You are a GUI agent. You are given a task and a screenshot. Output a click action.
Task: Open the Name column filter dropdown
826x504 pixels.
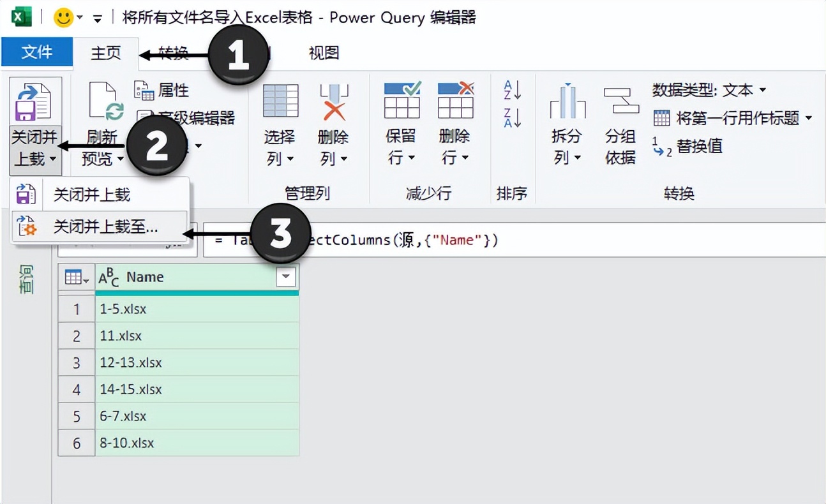(286, 277)
